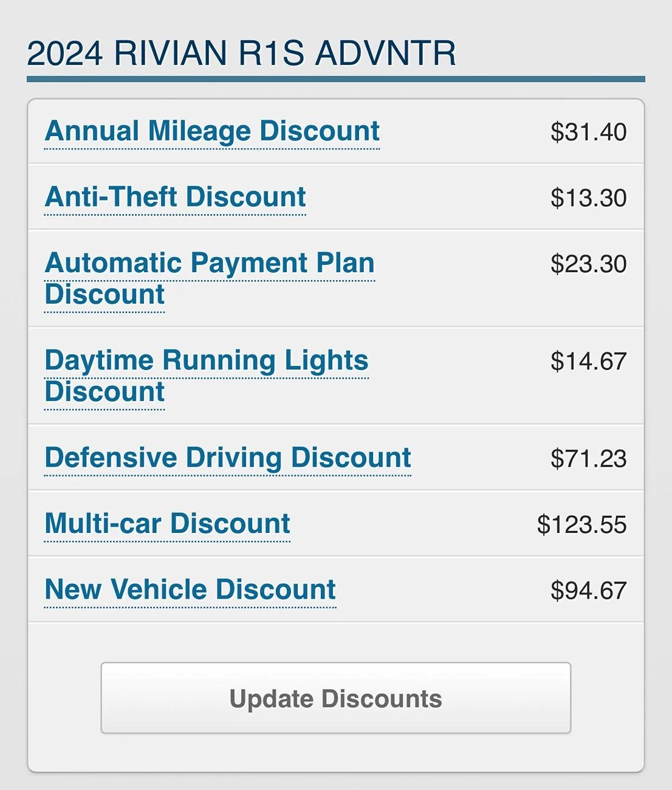Click the $14.67 Daytime Running Lights amount
Image resolution: width=672 pixels, height=790 pixels.
[588, 362]
